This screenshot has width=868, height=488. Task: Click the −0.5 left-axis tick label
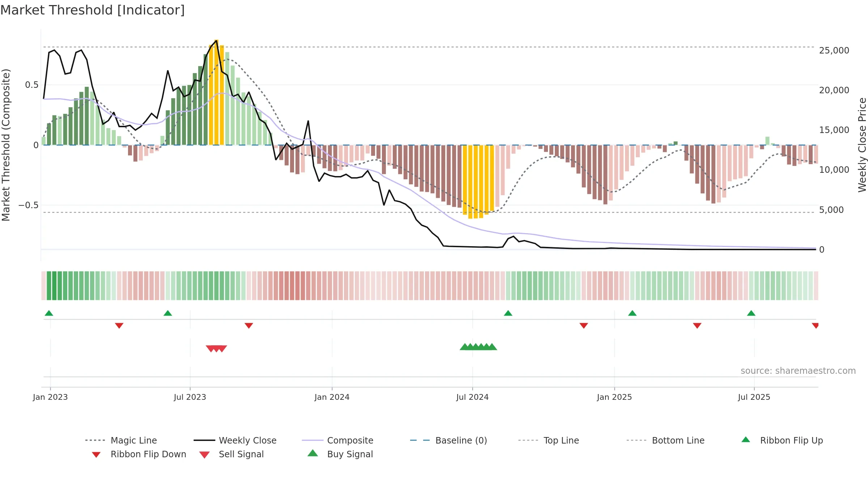pos(28,205)
